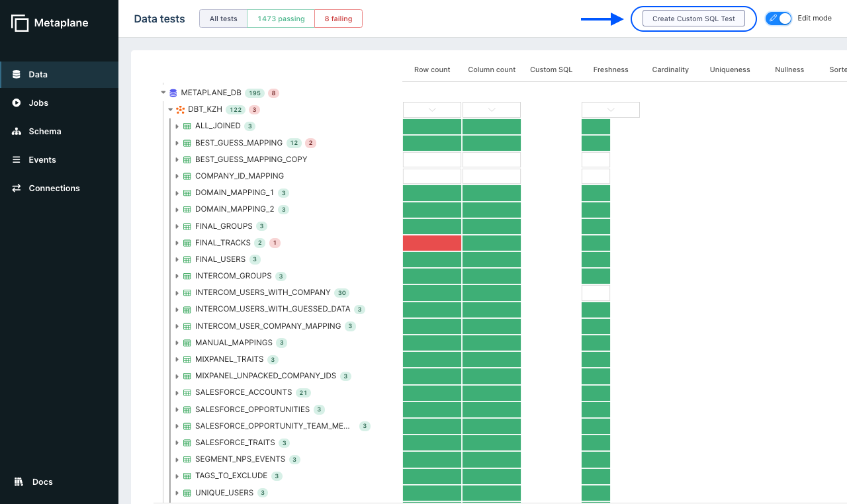The image size is (847, 504).
Task: Click the table icon next to SALESFORCE_TRAITS
Action: [187, 442]
